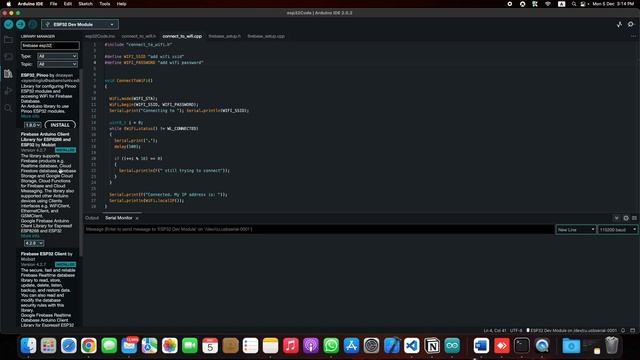The width and height of the screenshot is (640, 360).
Task: Click 'Firebase ESP32 Client' library title
Action: pyautogui.click(x=44, y=254)
